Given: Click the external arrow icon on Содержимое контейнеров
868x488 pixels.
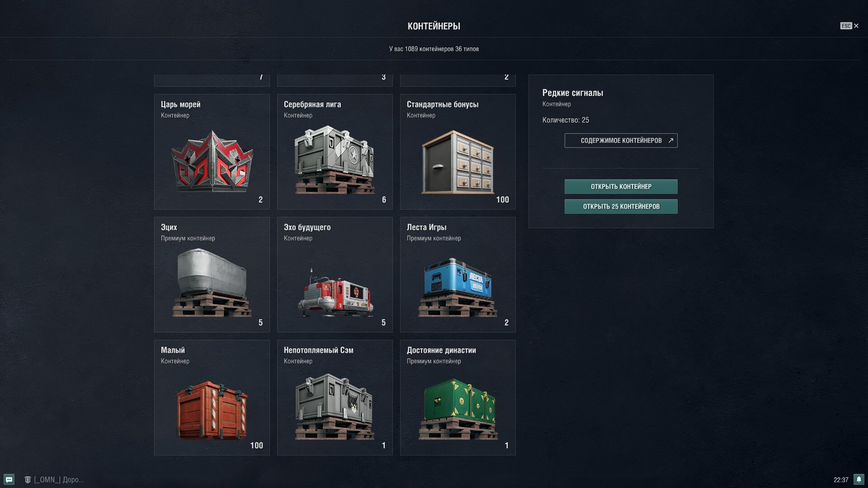Looking at the screenshot, I should pyautogui.click(x=671, y=141).
